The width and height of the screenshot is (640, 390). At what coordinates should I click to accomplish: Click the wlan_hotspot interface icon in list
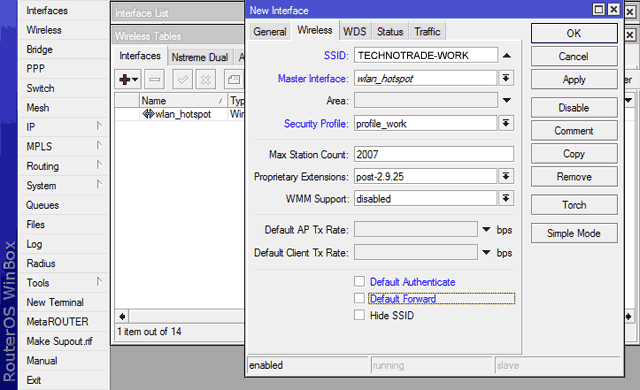point(148,114)
